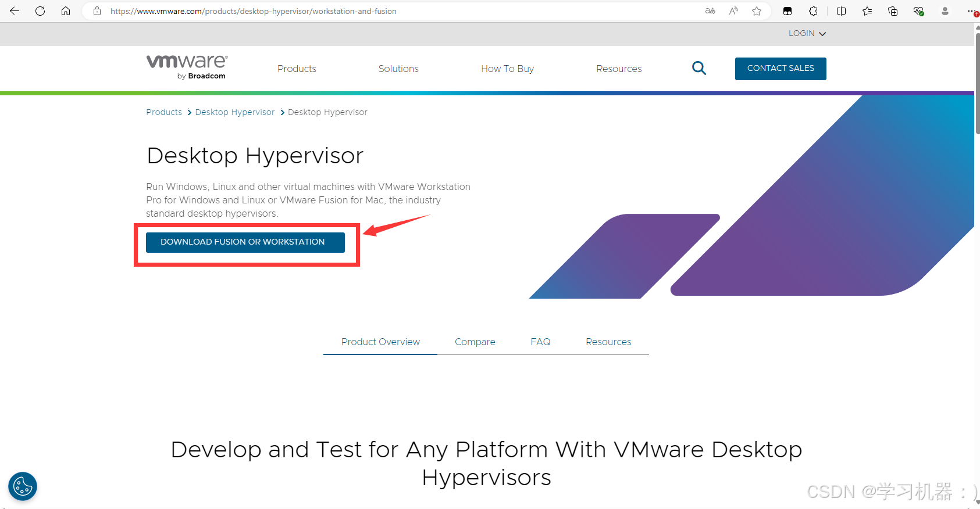Click the current Desktop Hypervisor breadcrumb text

[327, 112]
